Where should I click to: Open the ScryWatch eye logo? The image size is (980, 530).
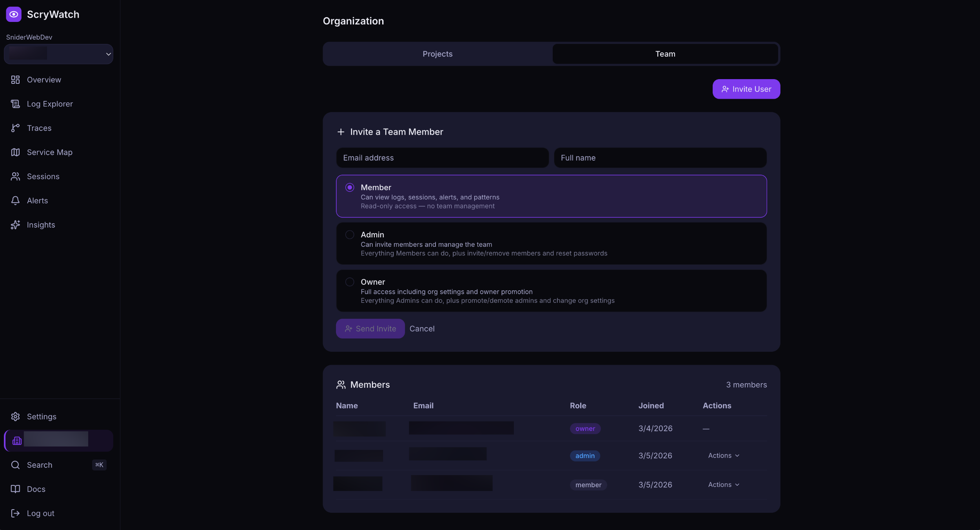click(14, 14)
